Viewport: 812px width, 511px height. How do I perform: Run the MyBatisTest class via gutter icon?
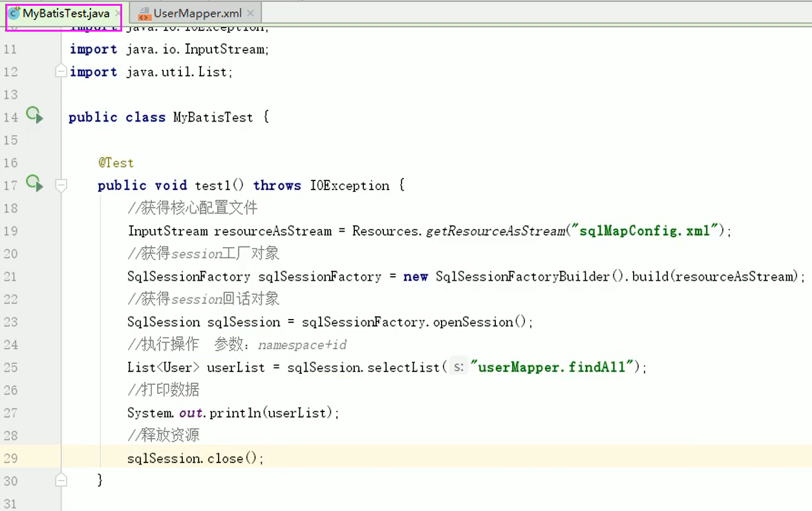tap(34, 116)
